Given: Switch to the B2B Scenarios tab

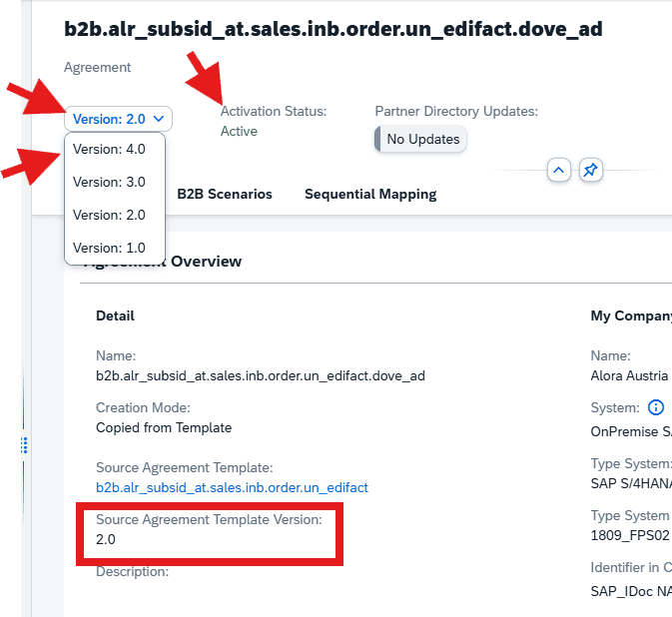Looking at the screenshot, I should pyautogui.click(x=225, y=194).
